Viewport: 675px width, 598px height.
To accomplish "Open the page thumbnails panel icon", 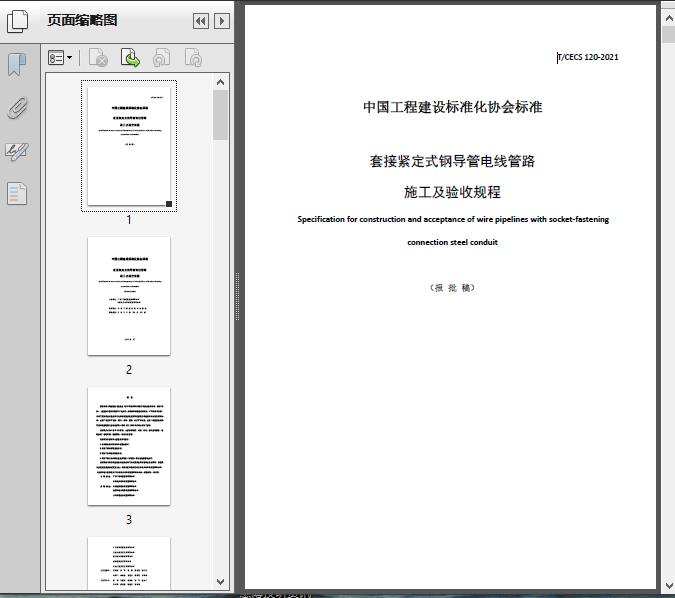I will pyautogui.click(x=17, y=21).
